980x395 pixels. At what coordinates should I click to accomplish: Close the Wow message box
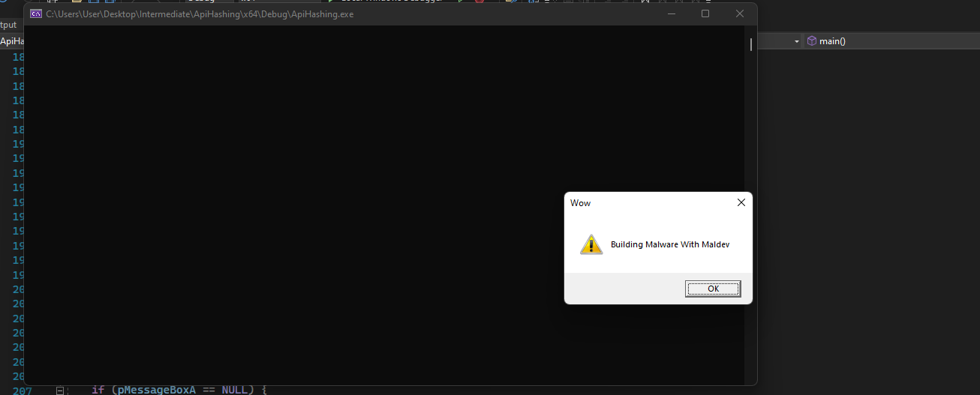[741, 202]
